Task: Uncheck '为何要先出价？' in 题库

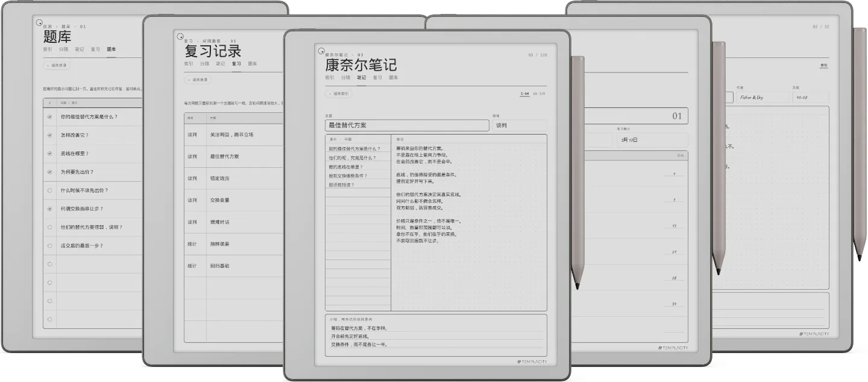Action: pos(49,172)
